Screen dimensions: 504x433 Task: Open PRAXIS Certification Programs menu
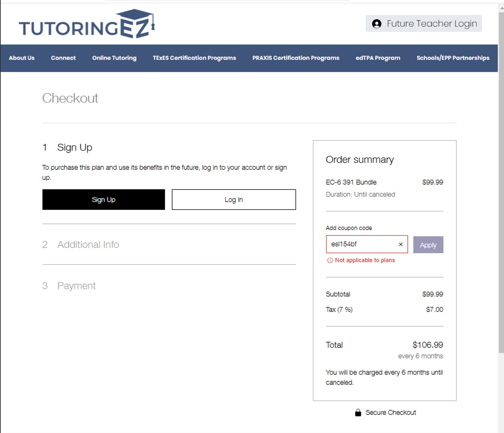click(296, 58)
